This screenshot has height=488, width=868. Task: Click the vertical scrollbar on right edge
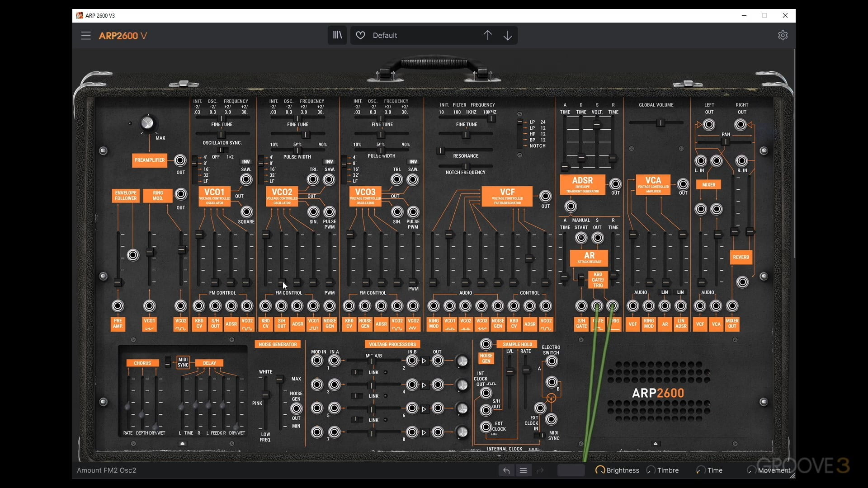pos(793,154)
